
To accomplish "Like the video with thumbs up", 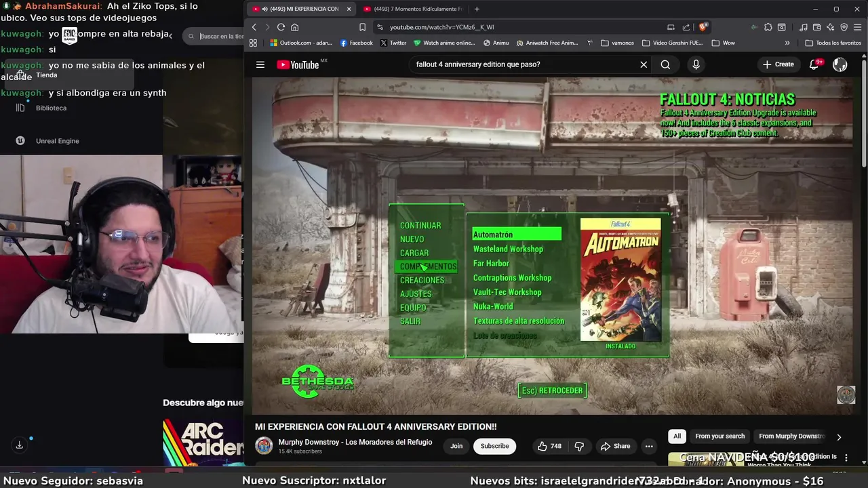I will point(549,446).
